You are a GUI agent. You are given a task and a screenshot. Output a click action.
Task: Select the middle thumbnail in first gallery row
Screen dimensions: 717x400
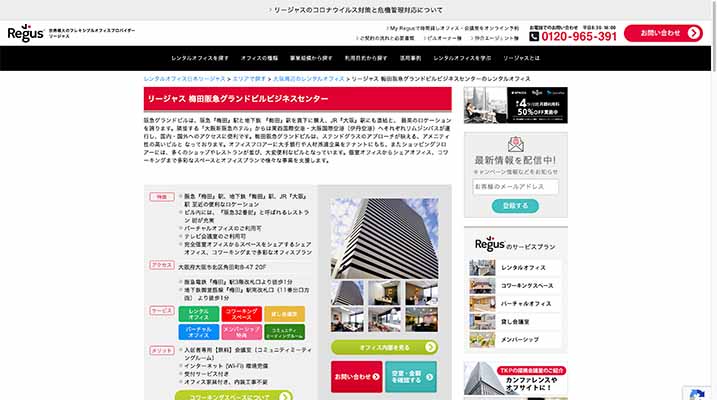coord(385,293)
